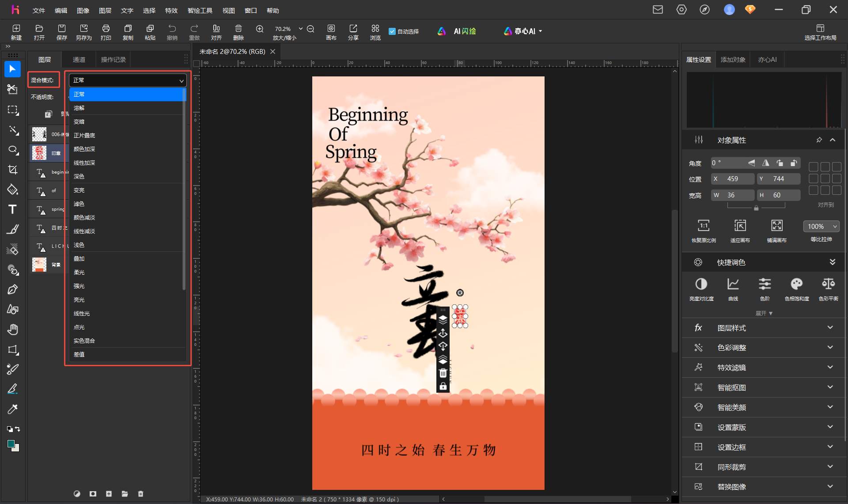Open the 文件 menu
Viewport: 848px width, 504px height.
39,11
